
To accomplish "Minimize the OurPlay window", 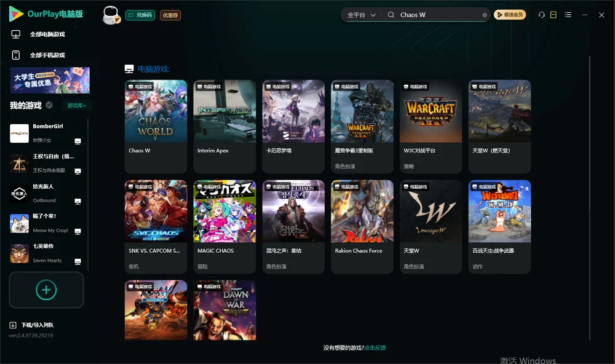I will pyautogui.click(x=585, y=15).
